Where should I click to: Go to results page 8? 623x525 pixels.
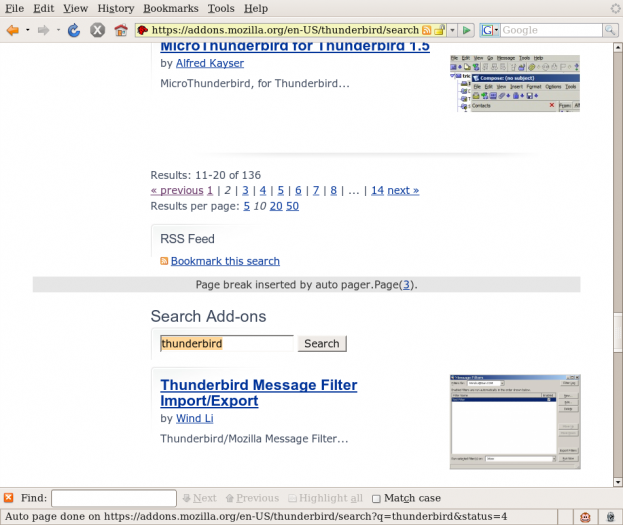click(333, 190)
